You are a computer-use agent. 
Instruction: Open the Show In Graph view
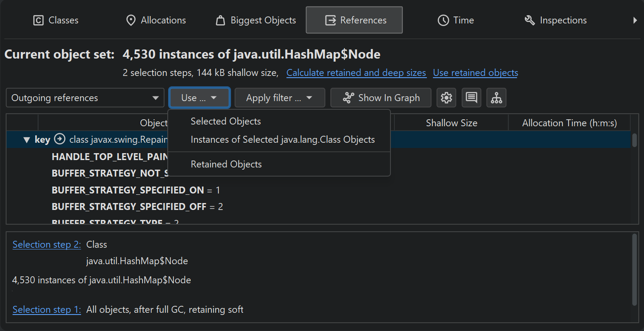pyautogui.click(x=381, y=98)
